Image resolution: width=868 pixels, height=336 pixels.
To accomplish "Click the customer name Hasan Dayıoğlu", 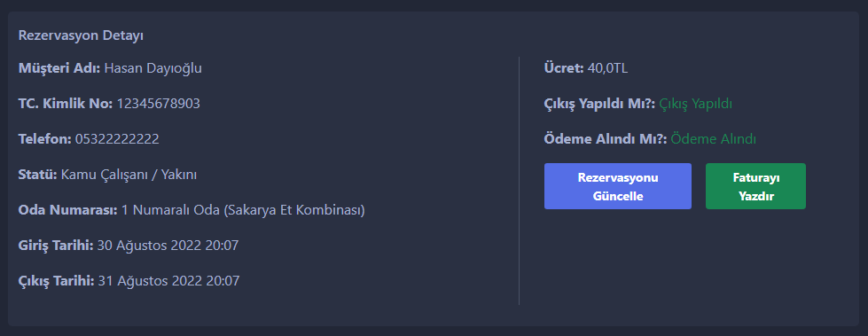I will 153,68.
